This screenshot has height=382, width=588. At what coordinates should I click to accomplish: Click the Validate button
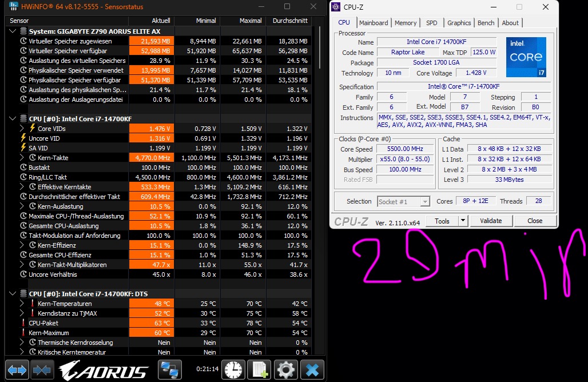491,221
